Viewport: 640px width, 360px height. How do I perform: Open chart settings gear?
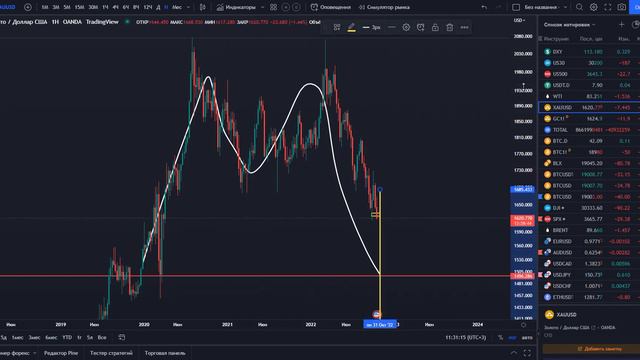tap(593, 7)
